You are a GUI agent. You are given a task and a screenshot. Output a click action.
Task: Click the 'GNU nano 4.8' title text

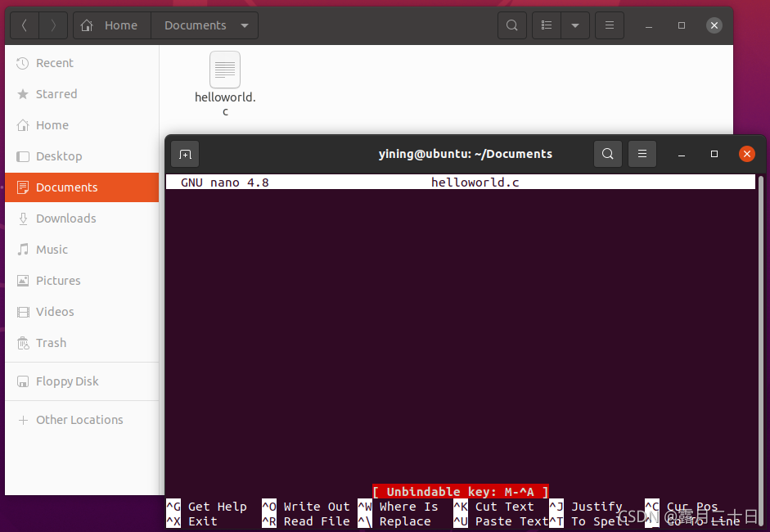[224, 183]
